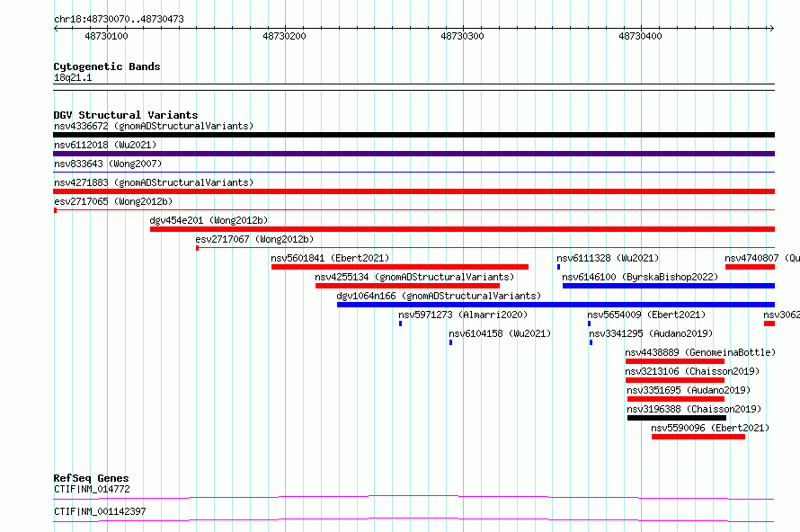Image resolution: width=800 pixels, height=532 pixels.
Task: Open nsv5601841 (Ebert2021) variant label
Action: [x=330, y=258]
